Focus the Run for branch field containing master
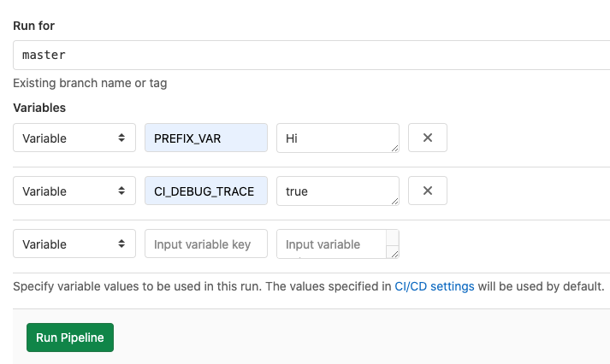Image resolution: width=610 pixels, height=364 pixels. (x=311, y=55)
